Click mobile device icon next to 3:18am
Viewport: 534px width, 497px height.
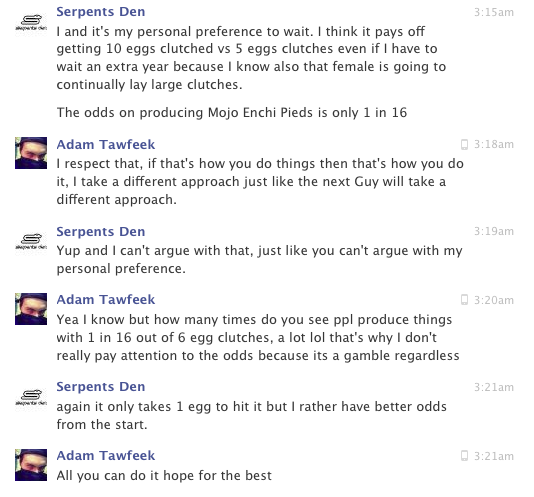pyautogui.click(x=464, y=144)
